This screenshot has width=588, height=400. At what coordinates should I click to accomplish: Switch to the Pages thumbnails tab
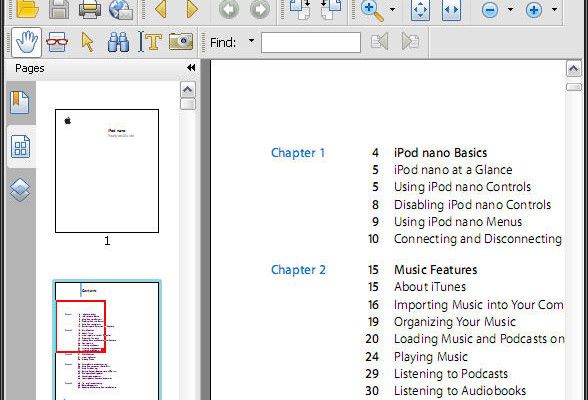point(21,147)
